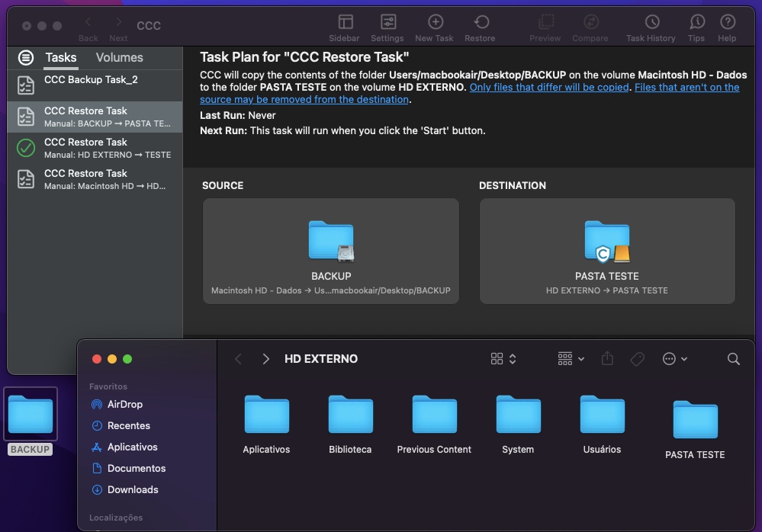Select the Tasks tab in sidebar

pos(60,57)
